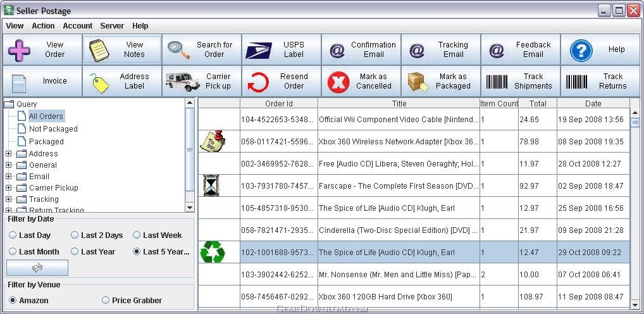Image resolution: width=644 pixels, height=314 pixels.
Task: Sort by Order Id column header
Action: pos(279,104)
